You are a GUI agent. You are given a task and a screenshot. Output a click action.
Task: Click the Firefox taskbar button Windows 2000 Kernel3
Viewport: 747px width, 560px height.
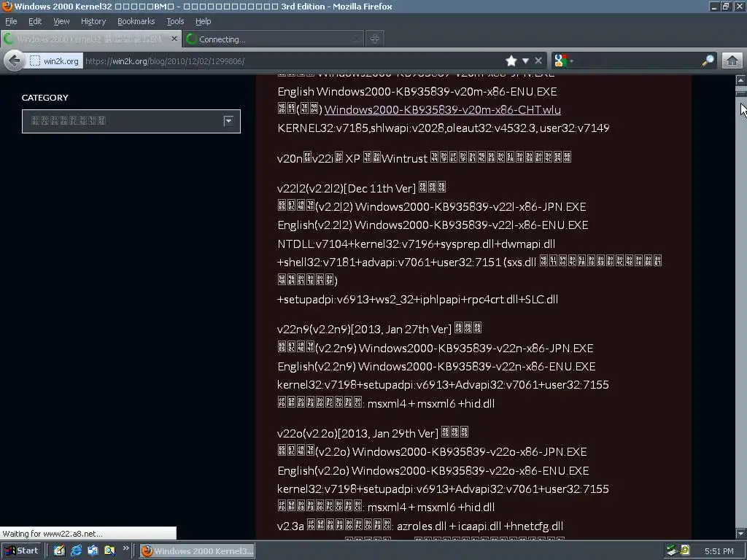(197, 551)
